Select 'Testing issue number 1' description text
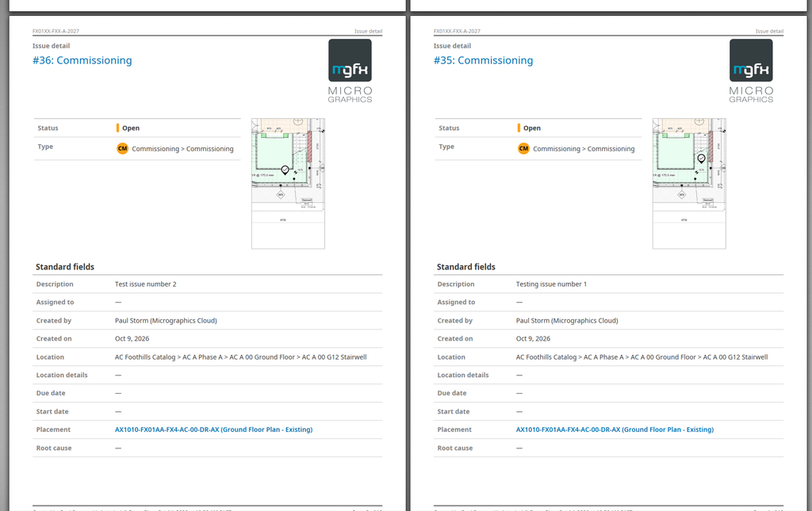 coord(552,284)
